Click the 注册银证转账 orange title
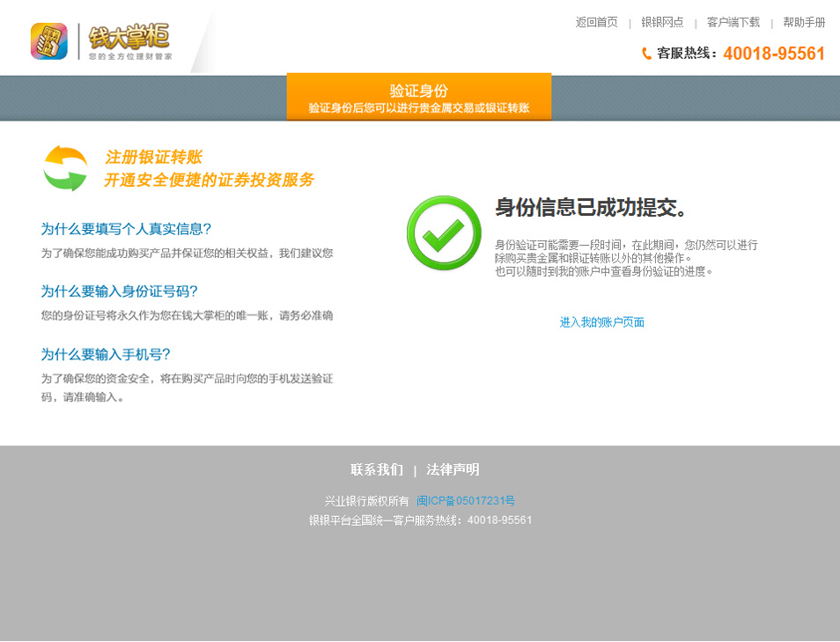 [153, 157]
